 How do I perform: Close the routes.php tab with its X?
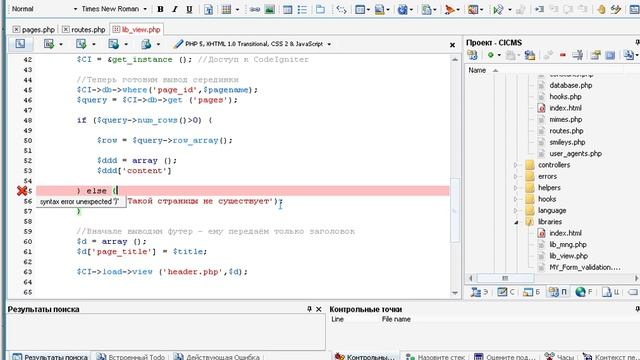click(x=66, y=29)
